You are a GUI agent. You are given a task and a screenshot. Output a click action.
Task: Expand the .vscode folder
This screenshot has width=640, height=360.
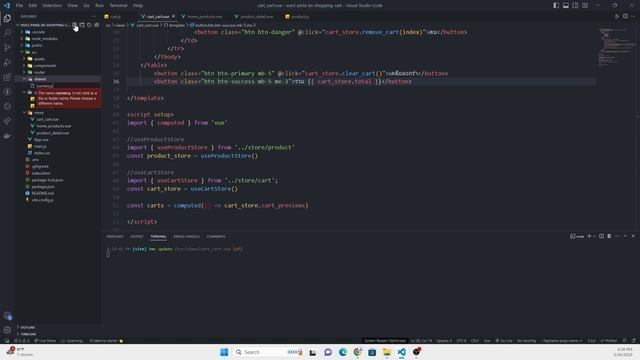pos(39,32)
